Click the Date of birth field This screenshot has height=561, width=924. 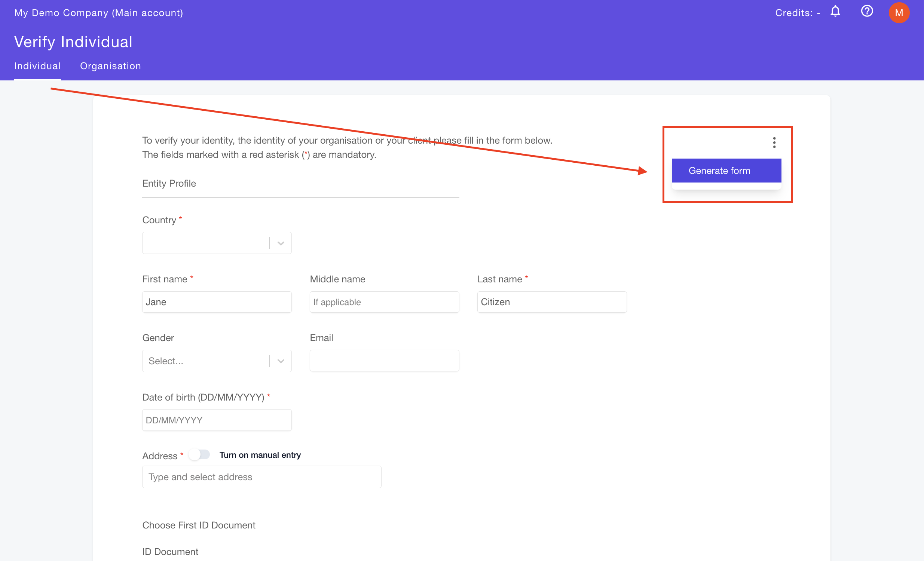coord(216,420)
